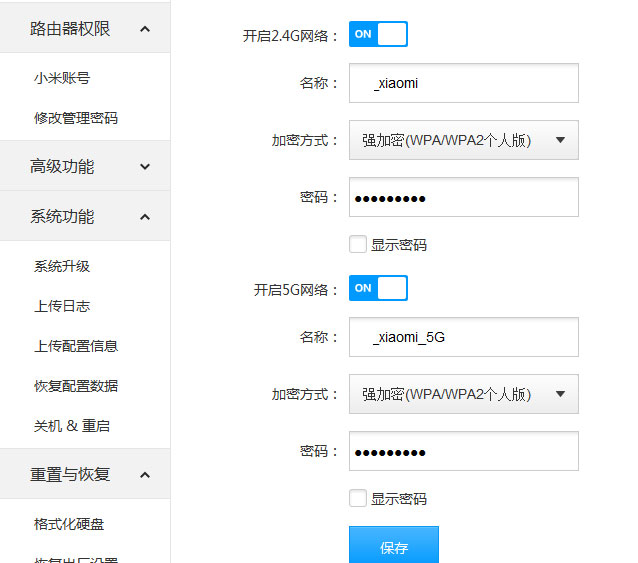Click the 5G 密码 password field
The image size is (638, 563).
[x=464, y=451]
